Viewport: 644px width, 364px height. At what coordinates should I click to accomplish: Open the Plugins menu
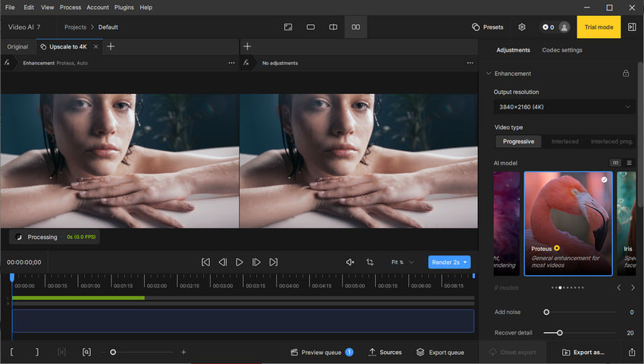tap(124, 8)
